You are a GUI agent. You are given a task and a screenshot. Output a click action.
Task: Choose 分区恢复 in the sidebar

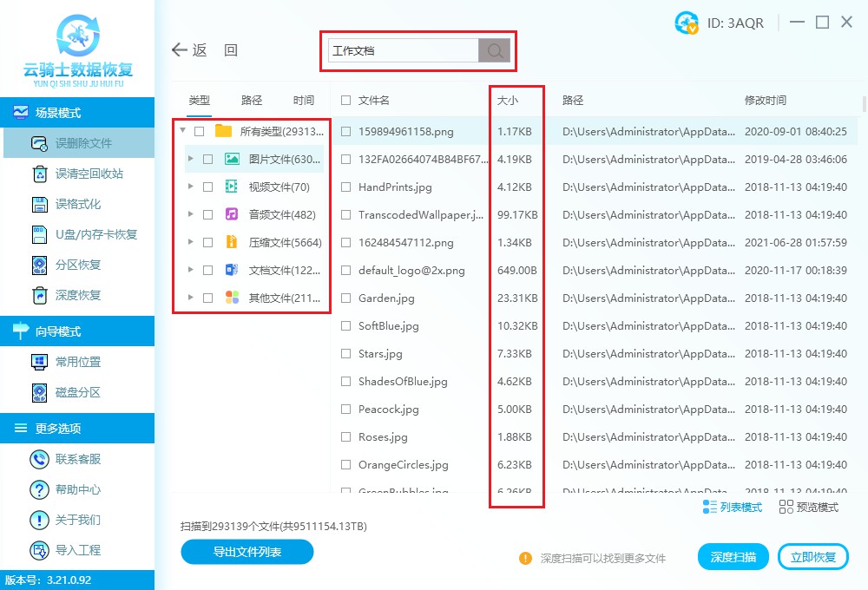coord(78,265)
